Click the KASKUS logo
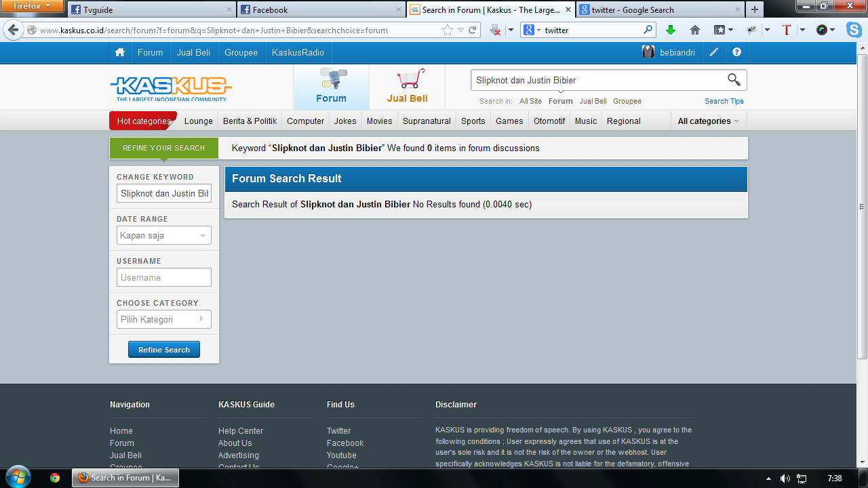 [x=170, y=88]
